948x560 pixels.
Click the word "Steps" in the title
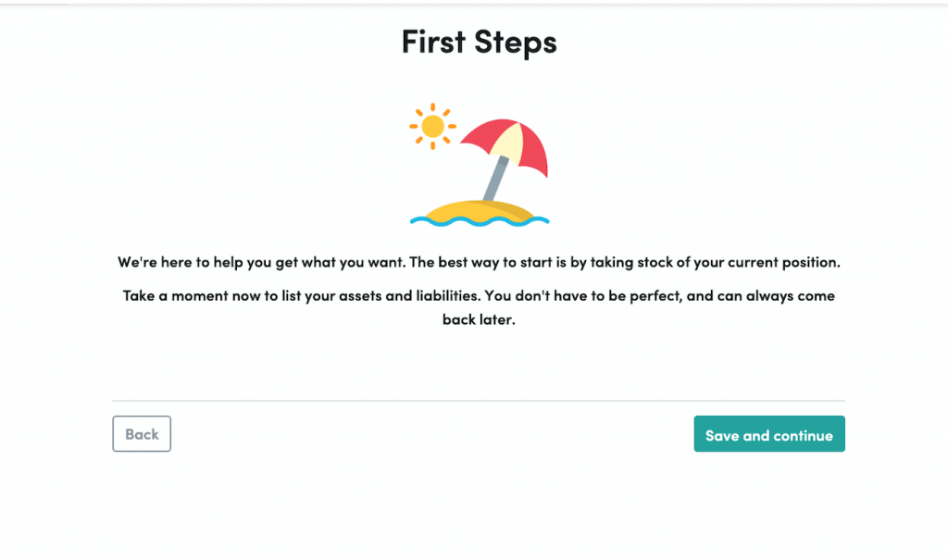pyautogui.click(x=518, y=42)
